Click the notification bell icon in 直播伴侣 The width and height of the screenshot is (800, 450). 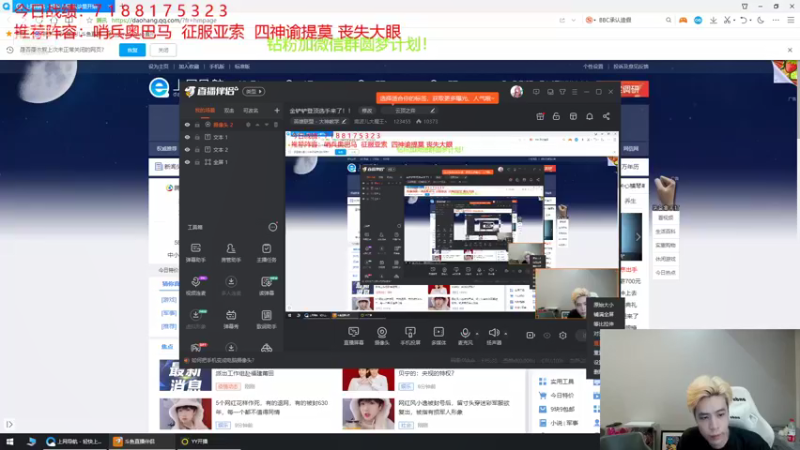click(x=589, y=116)
